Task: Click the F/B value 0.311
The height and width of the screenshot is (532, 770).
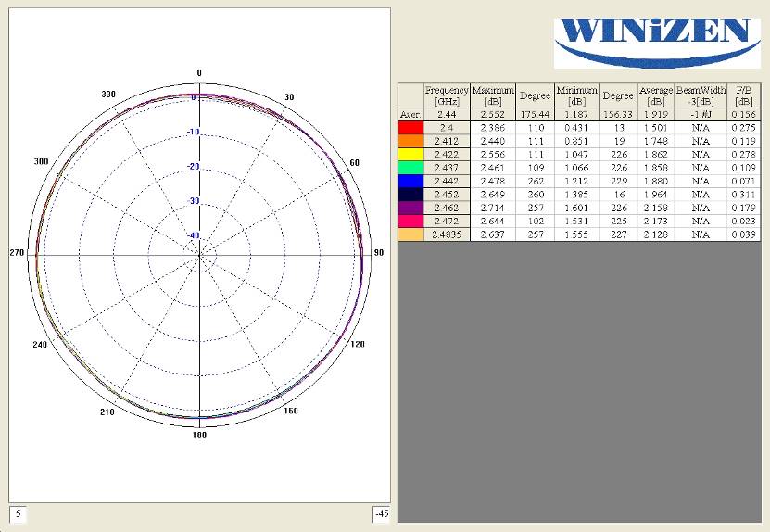Action: 743,195
